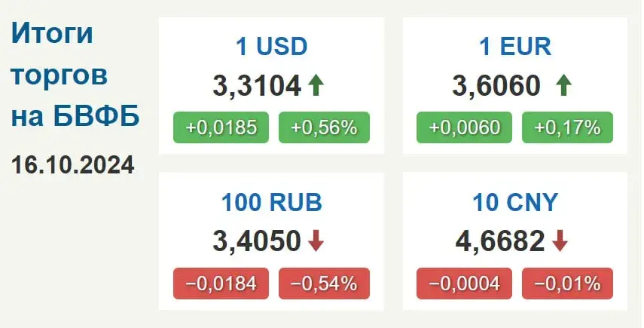
Task: Select the −0,0004 CNY change badge
Action: tap(465, 284)
